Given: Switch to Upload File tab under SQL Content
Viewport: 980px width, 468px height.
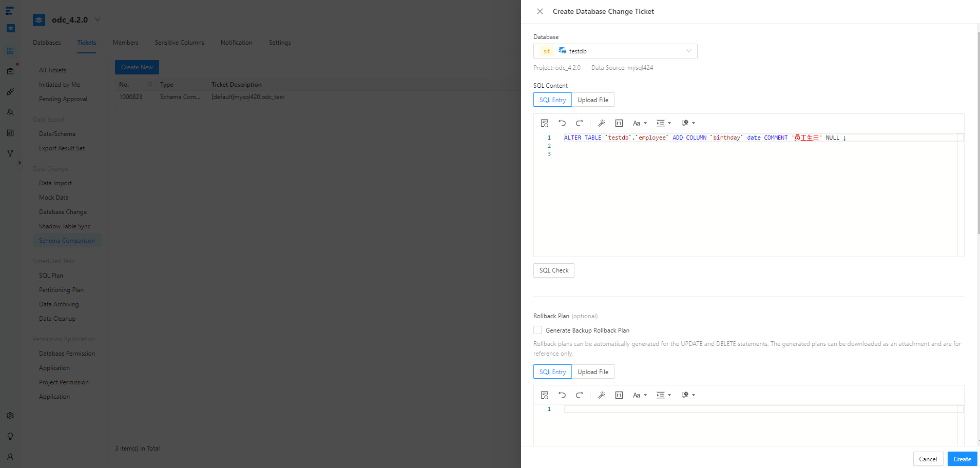Looking at the screenshot, I should tap(593, 100).
